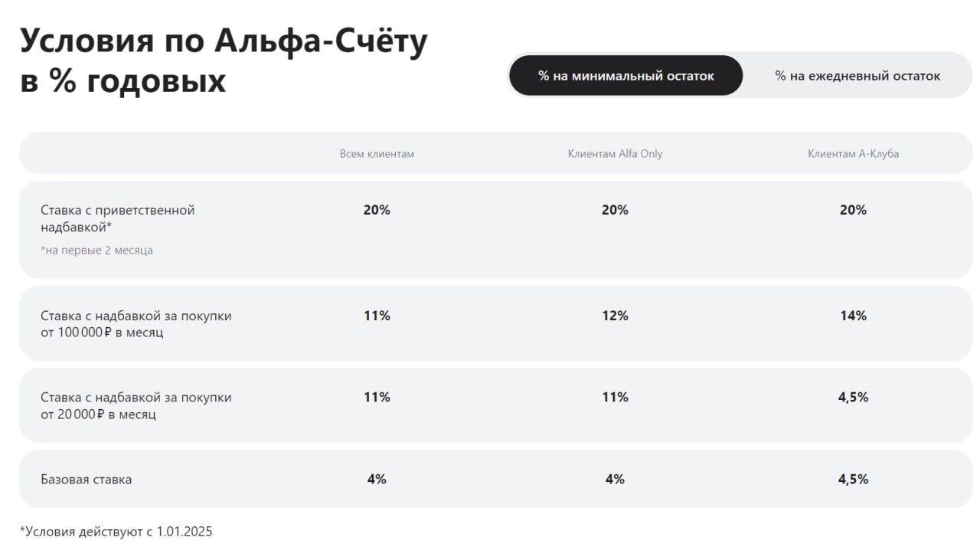Click the 12% rate for Alfa Only
The height and width of the screenshot is (547, 980).
[615, 316]
